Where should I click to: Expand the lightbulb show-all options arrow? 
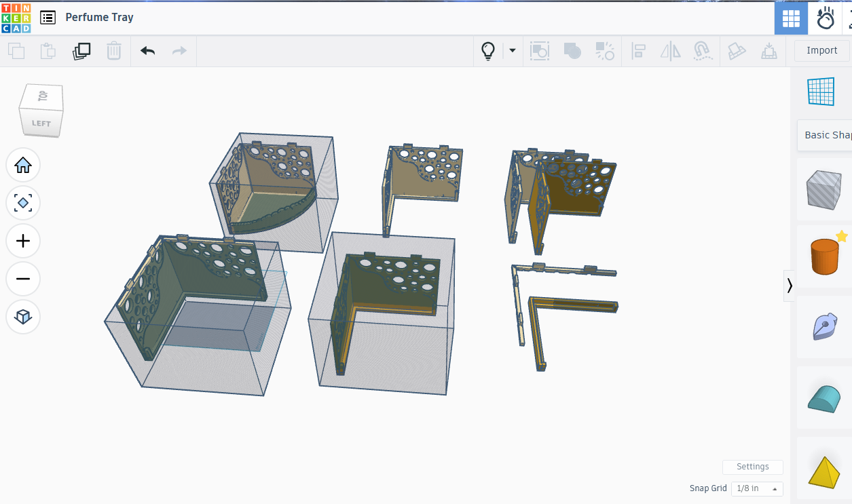point(513,50)
